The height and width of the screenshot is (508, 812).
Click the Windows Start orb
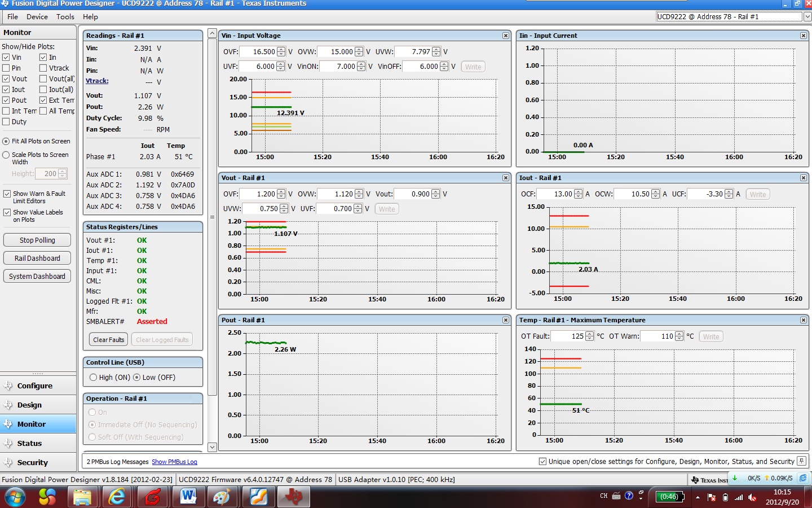15,497
